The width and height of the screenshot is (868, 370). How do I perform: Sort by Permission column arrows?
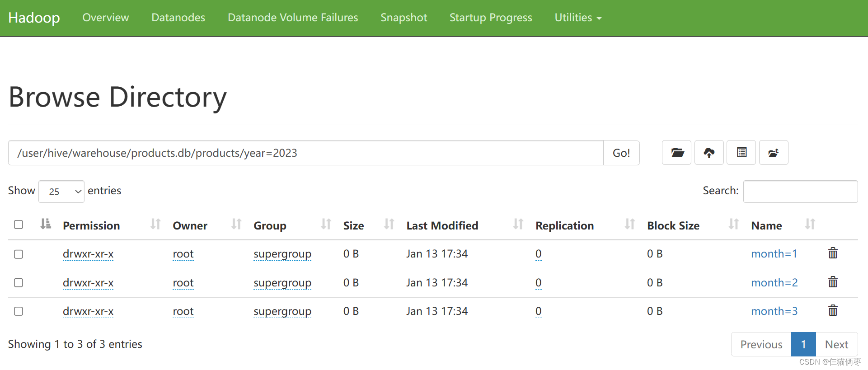(155, 224)
